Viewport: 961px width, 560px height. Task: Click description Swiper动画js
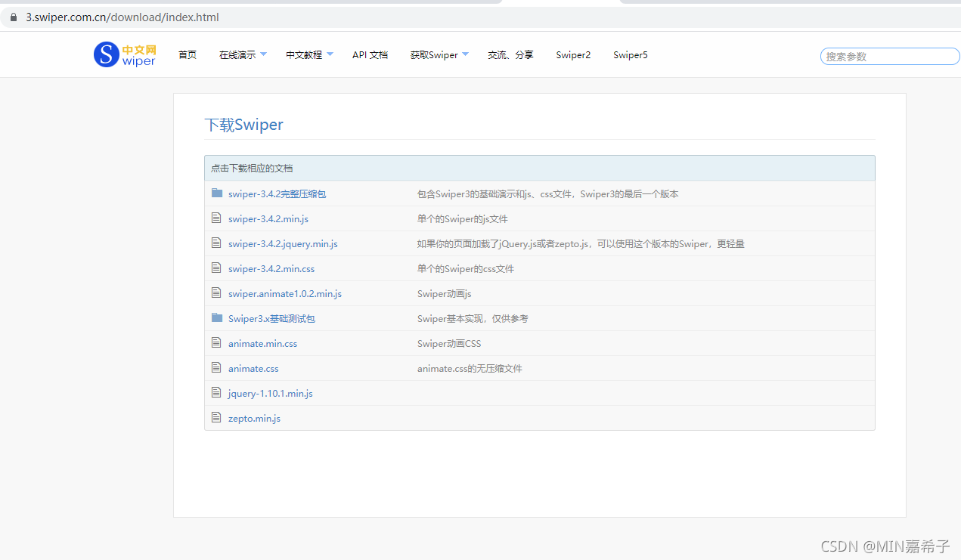pyautogui.click(x=444, y=294)
